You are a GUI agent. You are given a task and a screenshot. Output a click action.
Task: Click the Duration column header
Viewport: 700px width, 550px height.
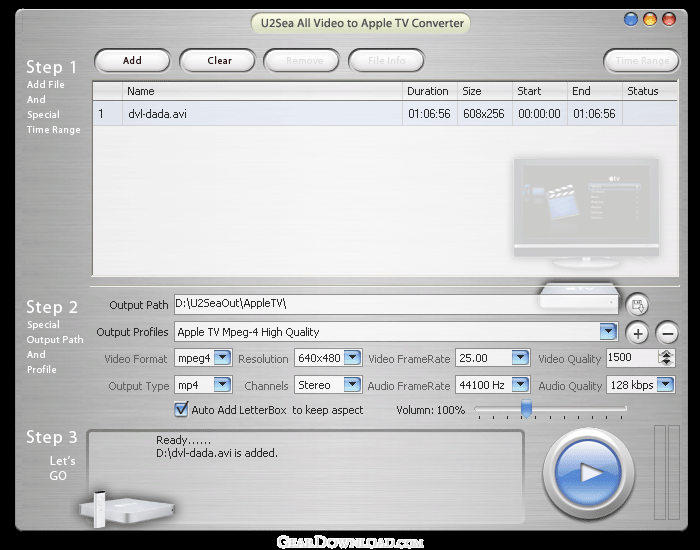429,91
